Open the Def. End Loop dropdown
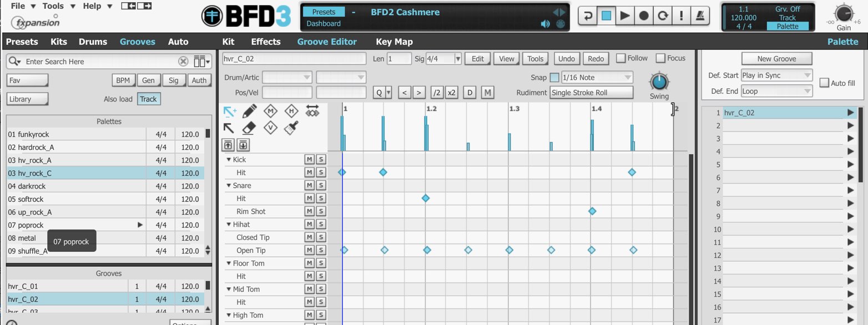This screenshot has width=868, height=325. 777,91
